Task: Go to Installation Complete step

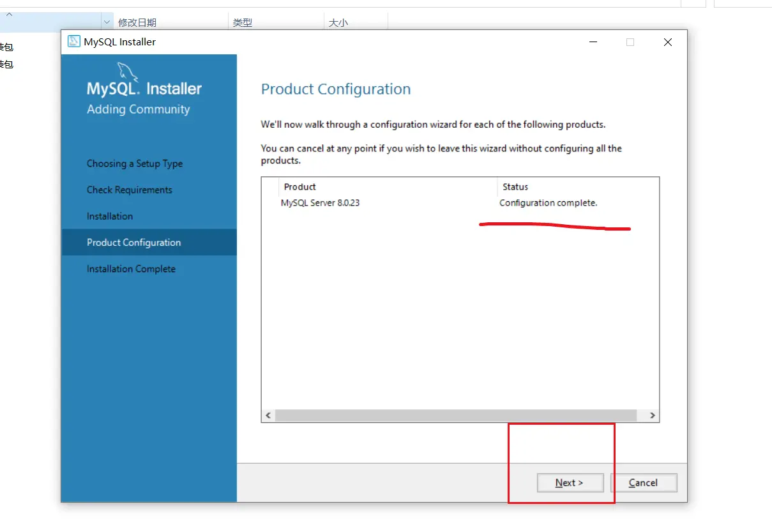Action: (131, 269)
